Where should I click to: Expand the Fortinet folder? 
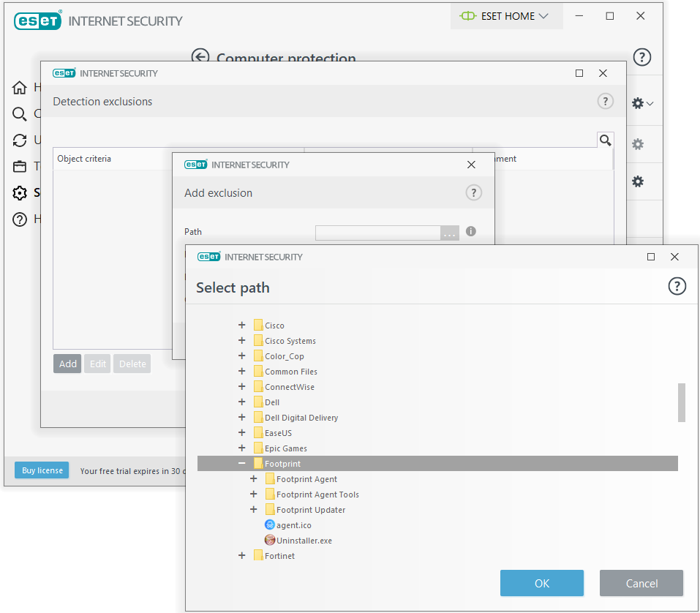pyautogui.click(x=242, y=555)
